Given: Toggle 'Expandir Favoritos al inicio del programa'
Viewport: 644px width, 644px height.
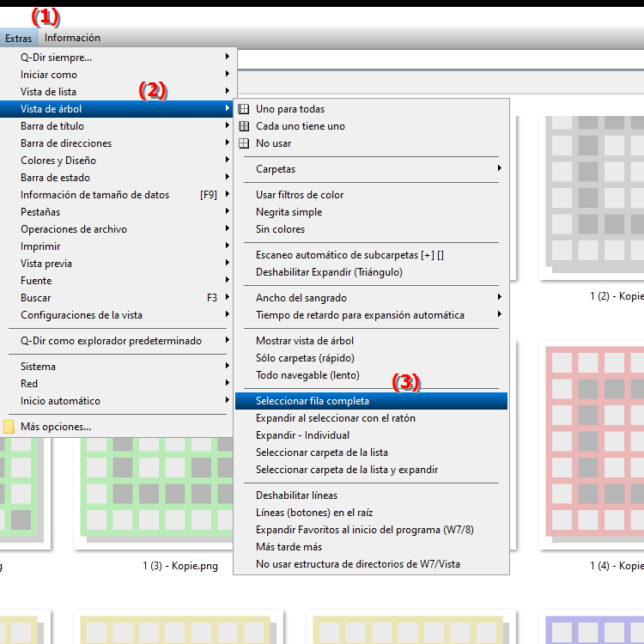Looking at the screenshot, I should 371,530.
